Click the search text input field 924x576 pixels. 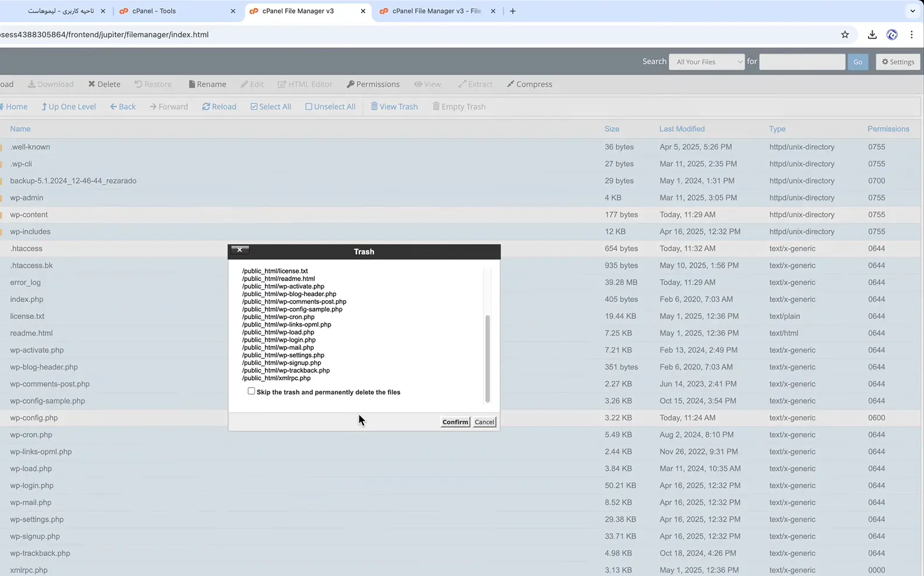[802, 62]
